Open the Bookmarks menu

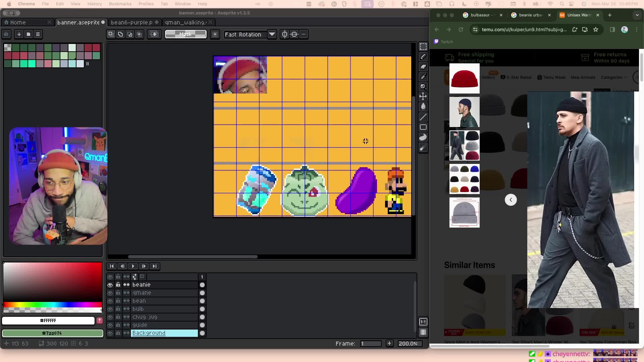click(x=120, y=4)
